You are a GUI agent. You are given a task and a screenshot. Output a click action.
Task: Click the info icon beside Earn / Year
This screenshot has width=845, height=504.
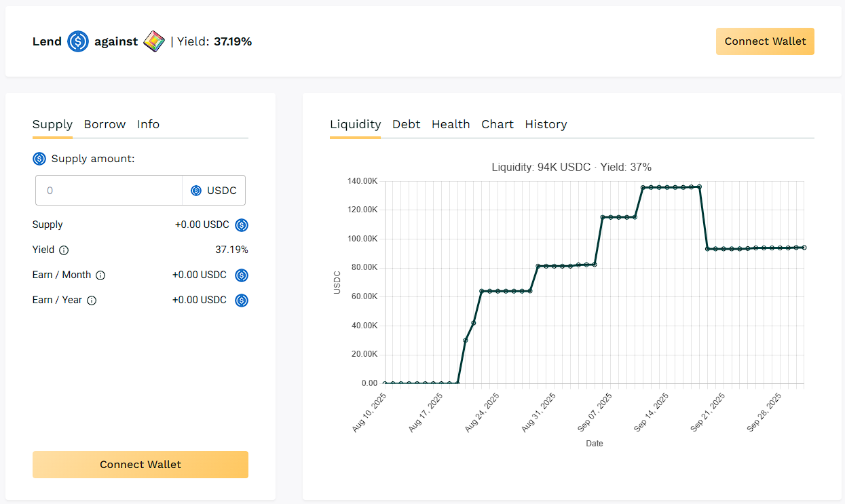tap(92, 301)
